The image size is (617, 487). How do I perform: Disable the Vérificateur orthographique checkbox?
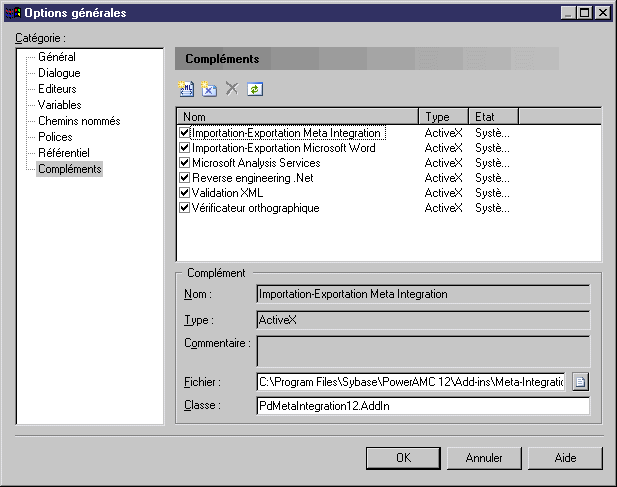point(184,208)
